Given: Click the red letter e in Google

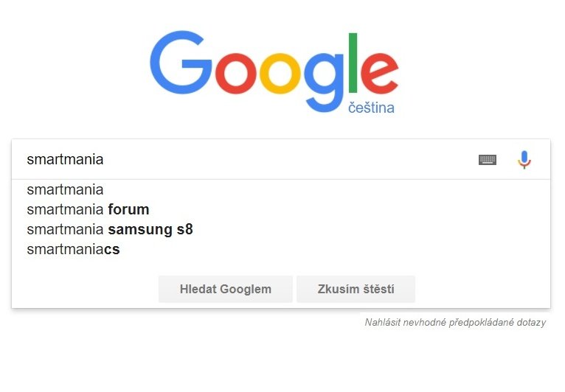Looking at the screenshot, I should pos(379,73).
